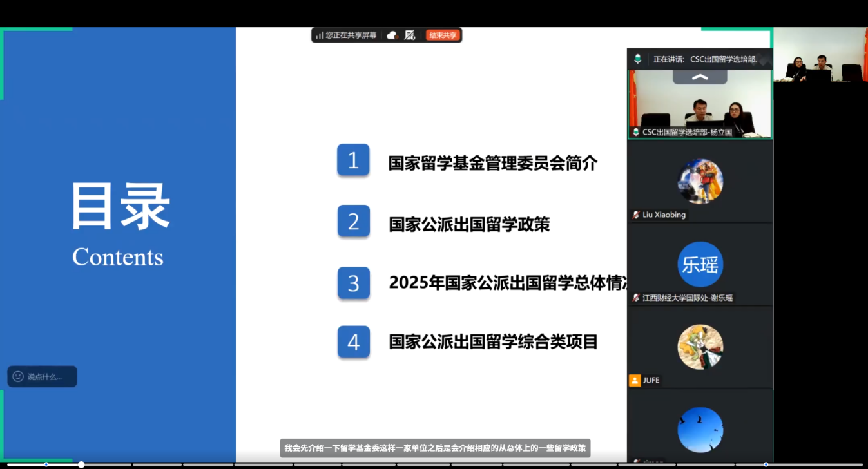The width and height of the screenshot is (868, 469).
Task: Select contents item 2 国家公派出国留学政策
Action: coord(469,224)
